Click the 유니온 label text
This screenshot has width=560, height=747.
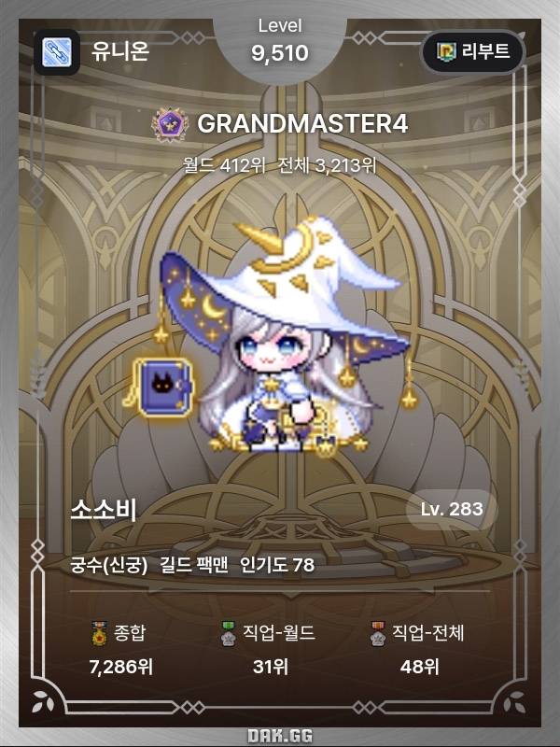tap(120, 51)
